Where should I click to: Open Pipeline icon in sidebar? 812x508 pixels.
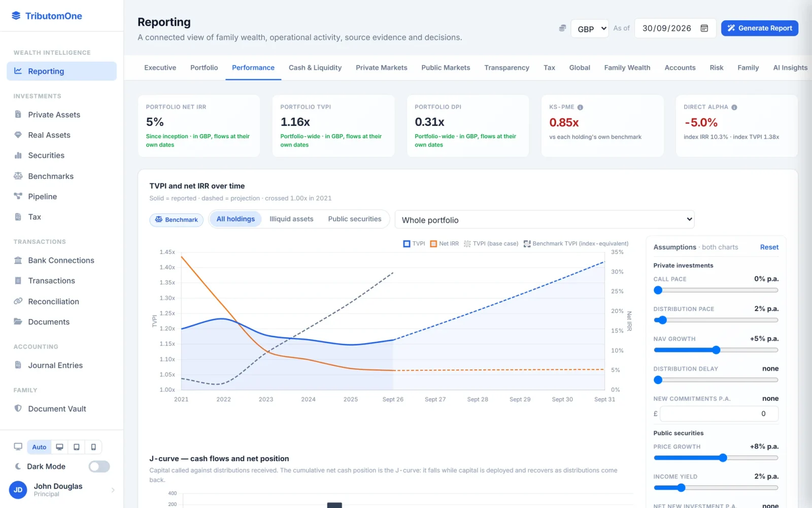[x=18, y=196]
